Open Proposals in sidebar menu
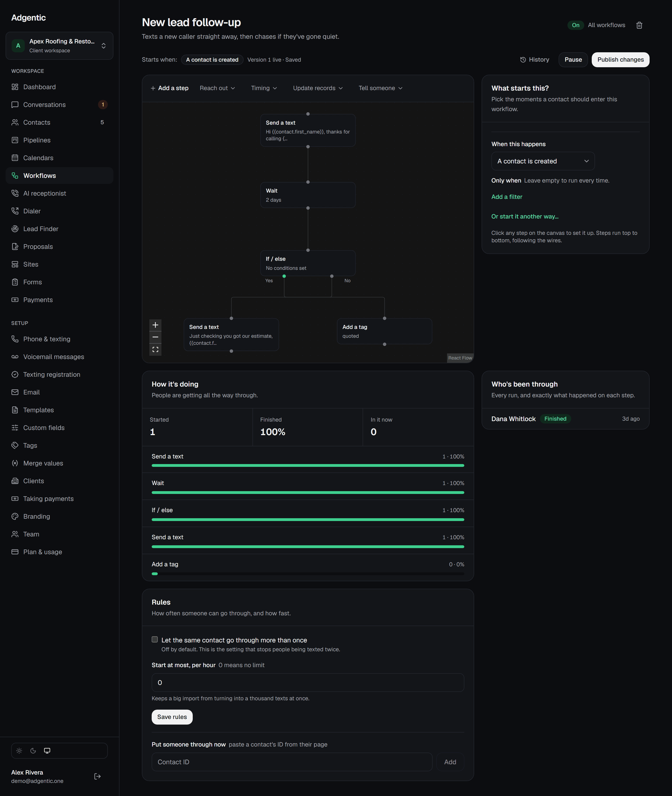672x796 pixels. point(59,247)
